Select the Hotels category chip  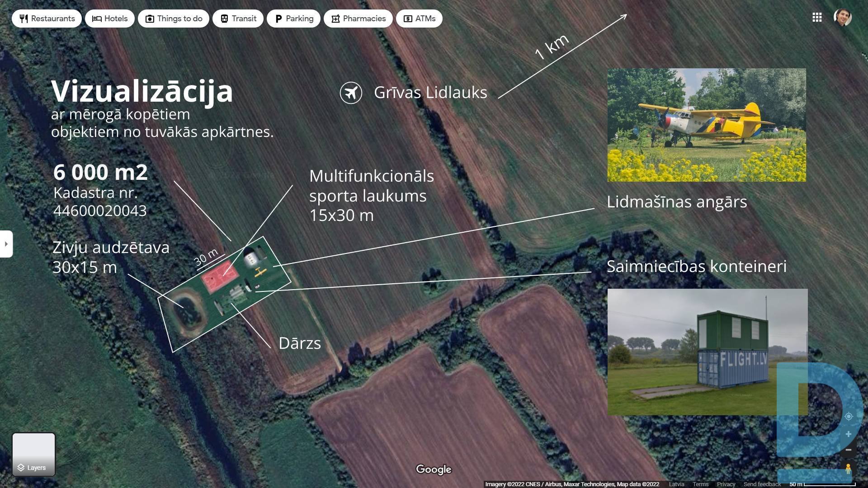coord(110,19)
